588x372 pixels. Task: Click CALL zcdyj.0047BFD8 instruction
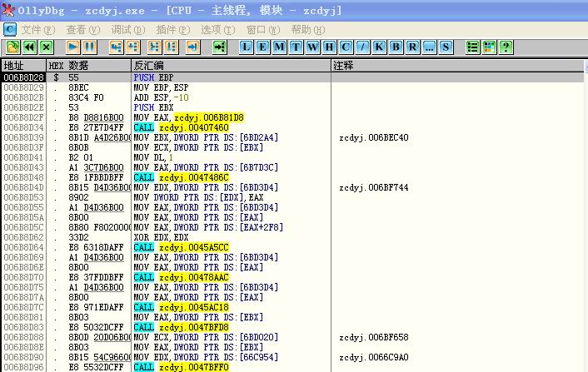pos(181,327)
